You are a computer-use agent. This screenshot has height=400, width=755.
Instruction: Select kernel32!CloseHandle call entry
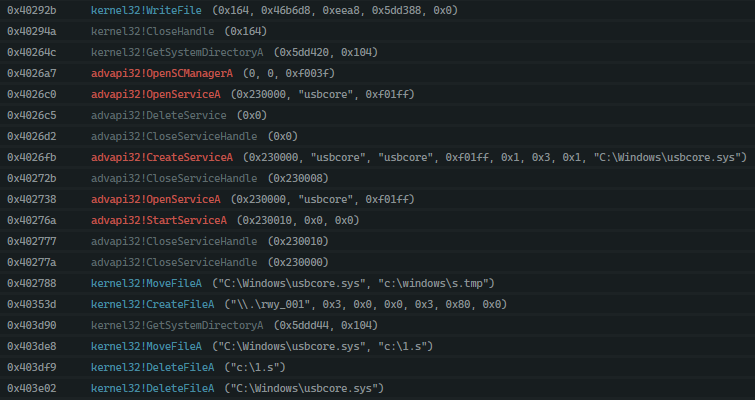pos(153,31)
